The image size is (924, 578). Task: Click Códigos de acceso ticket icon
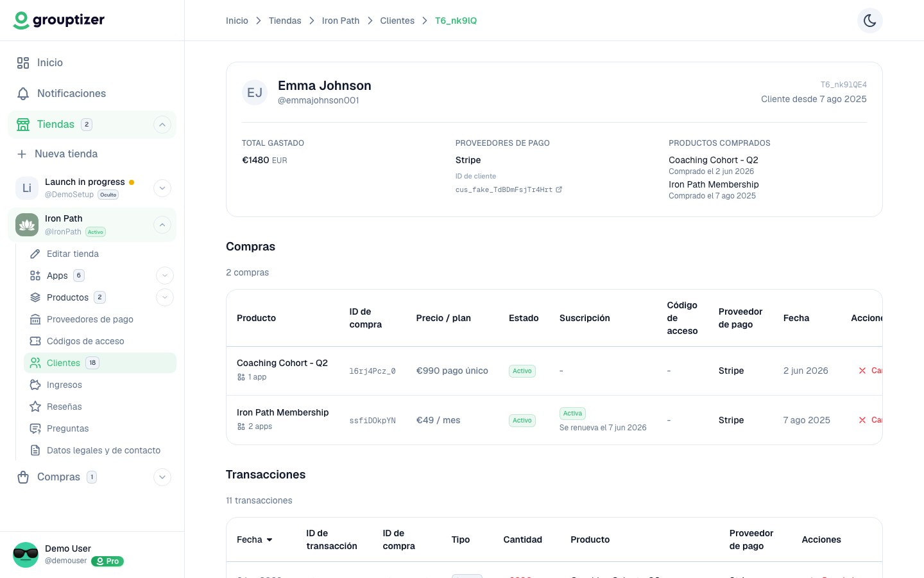click(35, 341)
